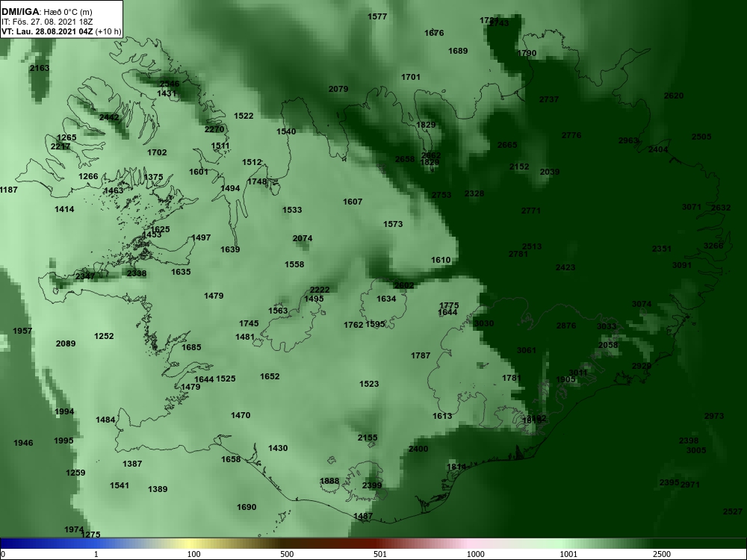Select the value 1690

(x=247, y=507)
